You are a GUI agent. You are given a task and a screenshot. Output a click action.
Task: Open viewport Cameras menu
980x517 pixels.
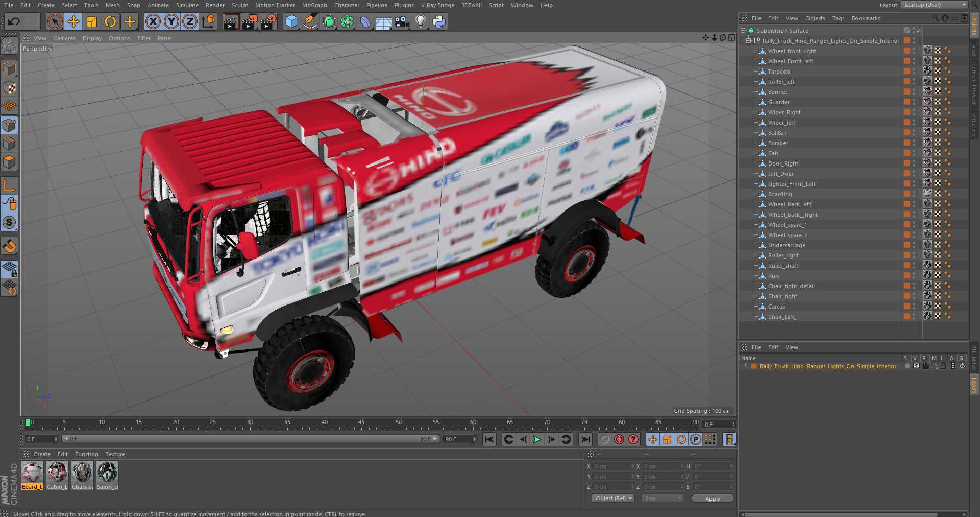point(64,38)
